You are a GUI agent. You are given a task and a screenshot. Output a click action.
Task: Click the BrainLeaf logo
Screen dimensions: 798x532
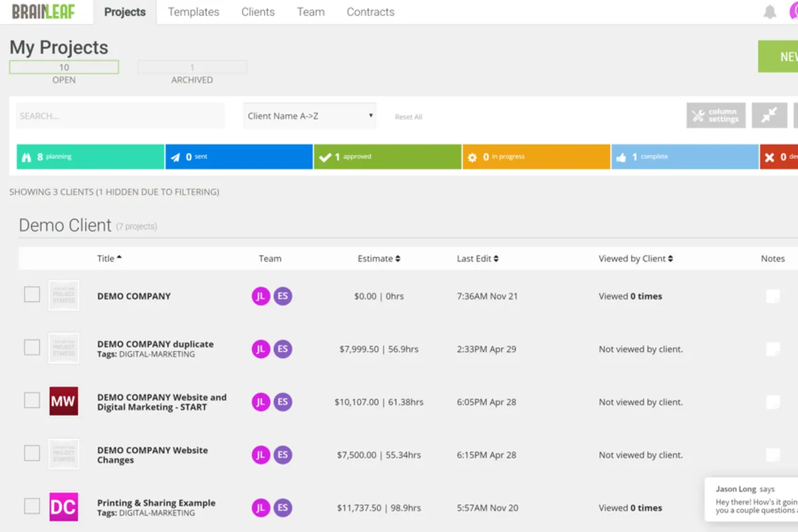coord(43,12)
